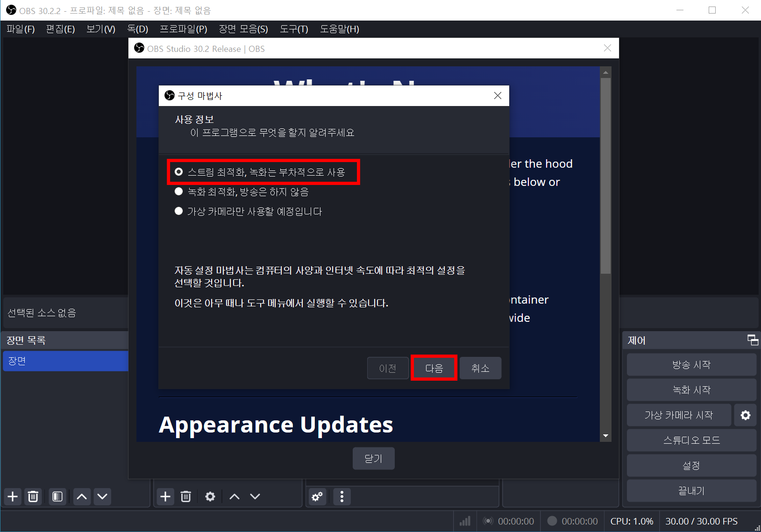Open the 보기(V) menu

click(x=101, y=29)
